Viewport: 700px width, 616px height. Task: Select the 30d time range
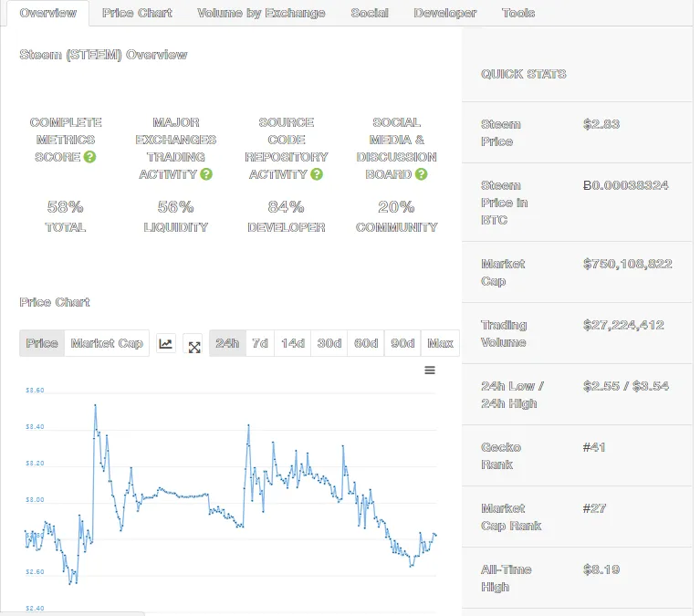tap(329, 343)
